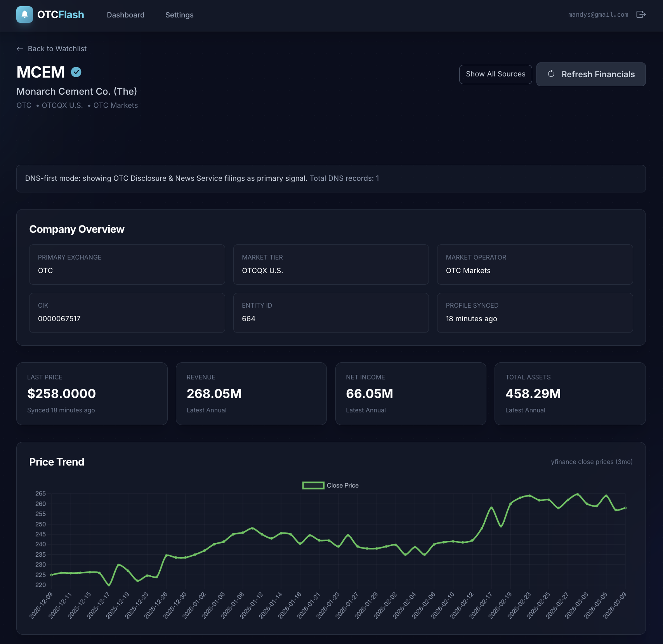Select the last data point on the price chart

627,507
